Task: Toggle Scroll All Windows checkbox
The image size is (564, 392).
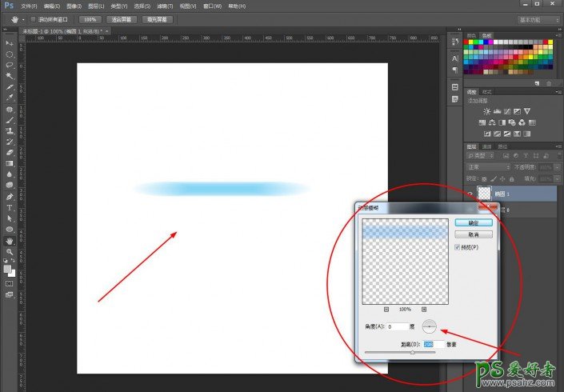Action: pyautogui.click(x=33, y=19)
